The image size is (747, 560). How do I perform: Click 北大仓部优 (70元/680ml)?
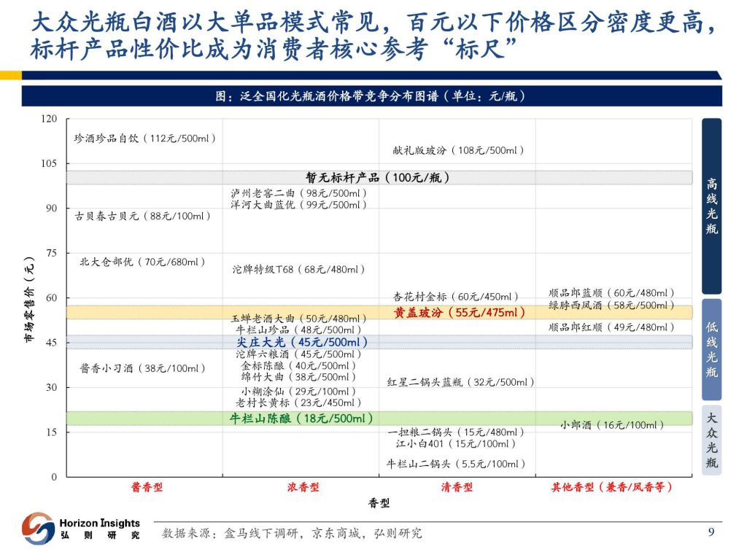click(142, 262)
